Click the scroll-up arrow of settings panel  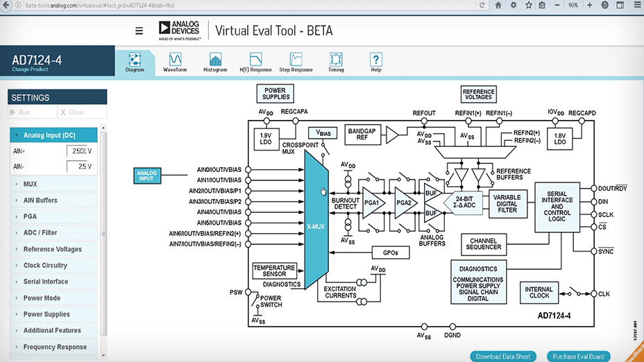tap(103, 128)
